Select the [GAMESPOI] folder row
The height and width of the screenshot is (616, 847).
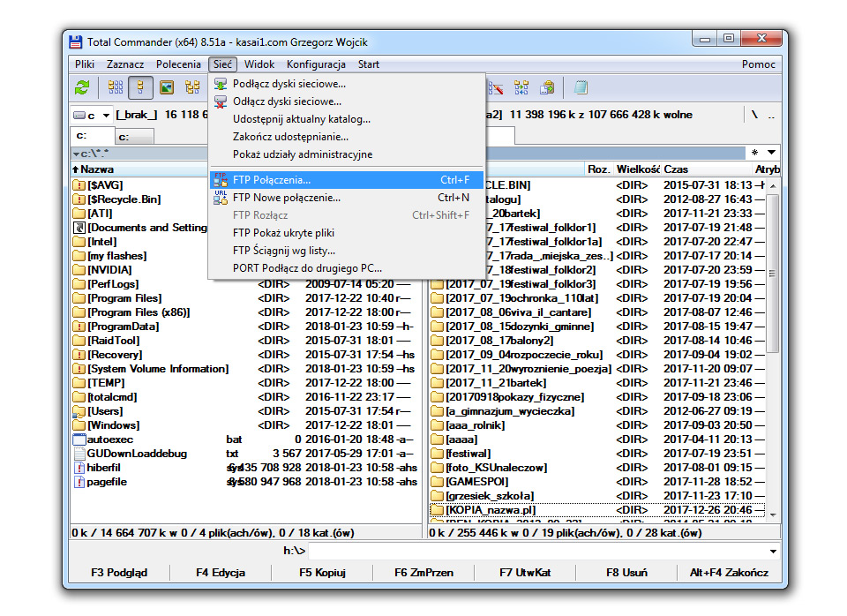pyautogui.click(x=597, y=482)
